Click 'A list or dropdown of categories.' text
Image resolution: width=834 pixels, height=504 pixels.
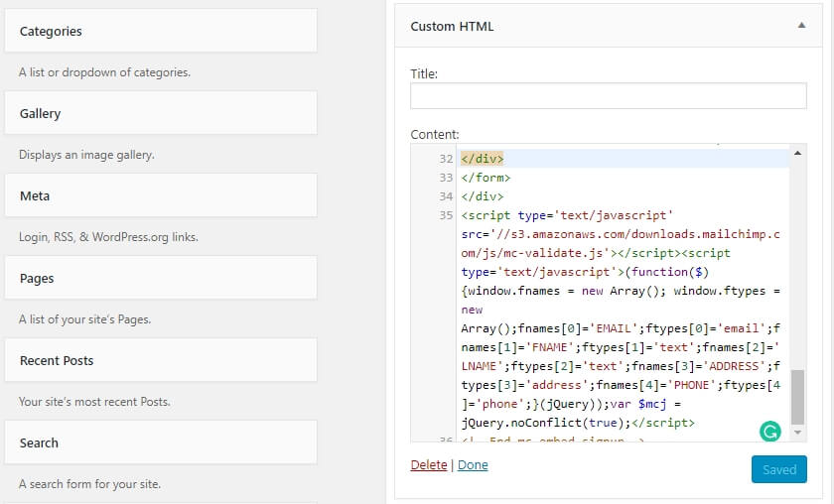[x=105, y=72]
